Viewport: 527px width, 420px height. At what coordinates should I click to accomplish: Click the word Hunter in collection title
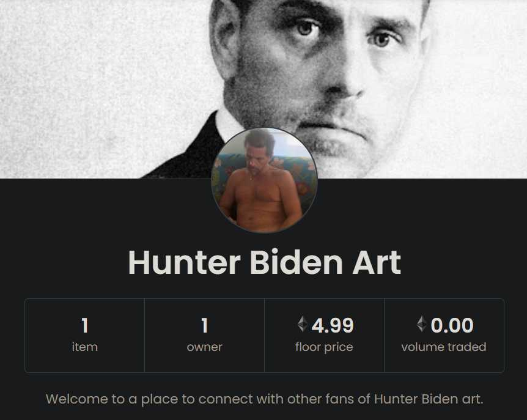tap(184, 262)
